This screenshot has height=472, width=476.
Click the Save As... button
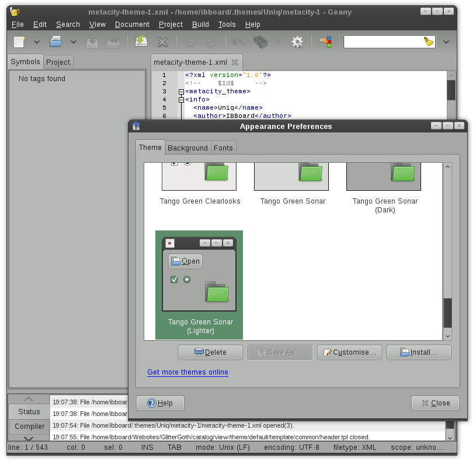280,352
